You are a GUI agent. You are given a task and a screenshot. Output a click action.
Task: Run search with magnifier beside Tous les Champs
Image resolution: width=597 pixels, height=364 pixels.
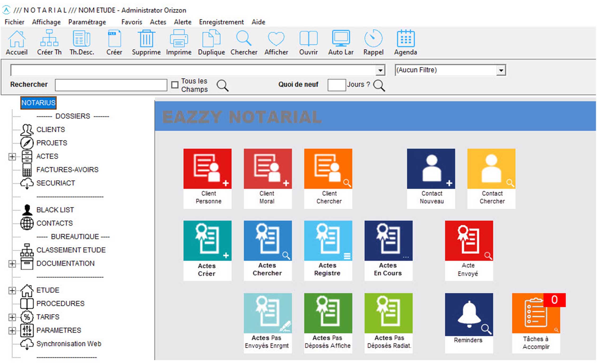pos(222,85)
